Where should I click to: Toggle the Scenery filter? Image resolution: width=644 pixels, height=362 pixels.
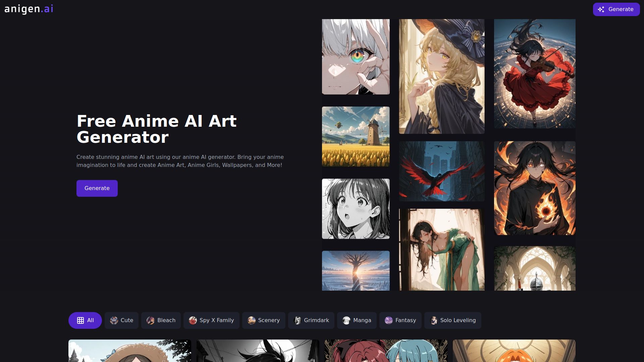click(264, 320)
